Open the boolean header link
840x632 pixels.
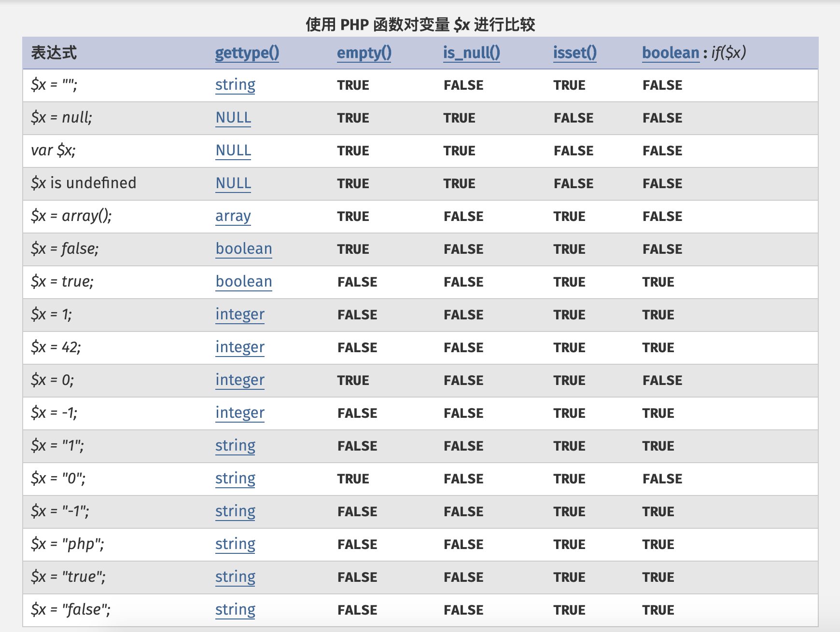click(671, 53)
